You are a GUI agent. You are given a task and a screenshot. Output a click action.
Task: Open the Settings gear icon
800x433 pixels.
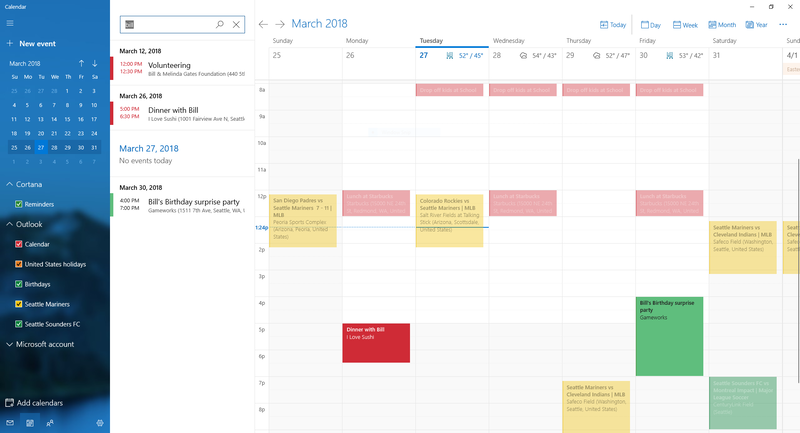[x=100, y=423]
